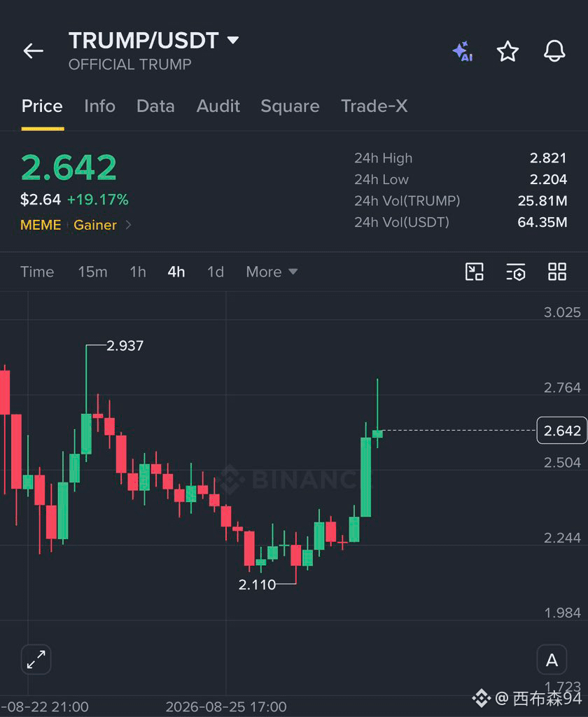Screen dimensions: 588x717
Task: Tap the $2.64 USD price text
Action: click(x=40, y=200)
